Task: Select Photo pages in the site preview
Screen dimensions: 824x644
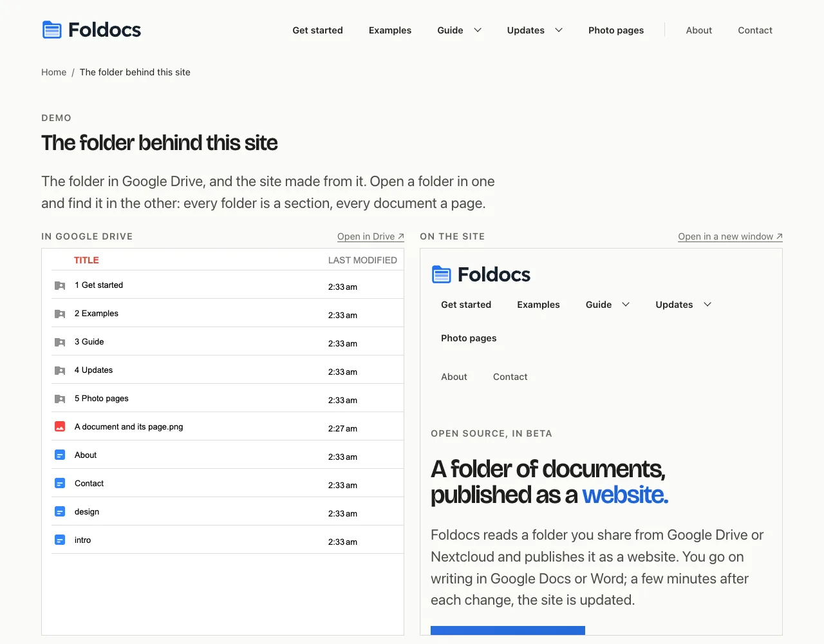Action: [x=469, y=338]
